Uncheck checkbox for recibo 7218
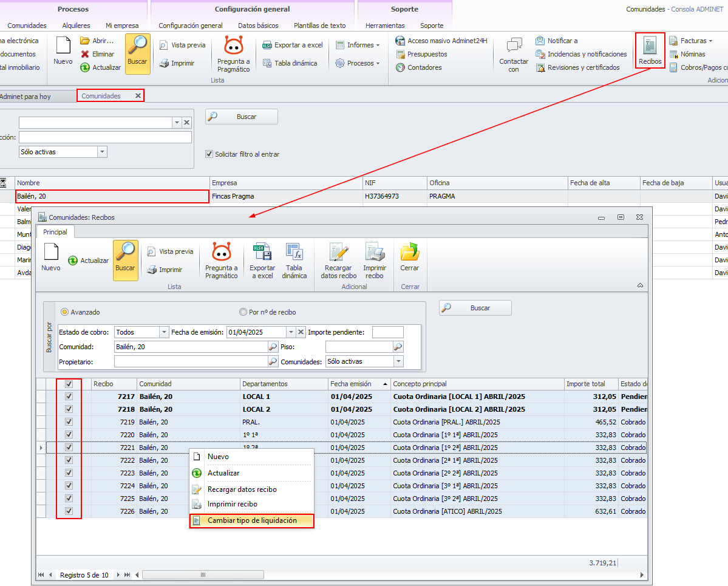728x586 pixels. coord(69,409)
